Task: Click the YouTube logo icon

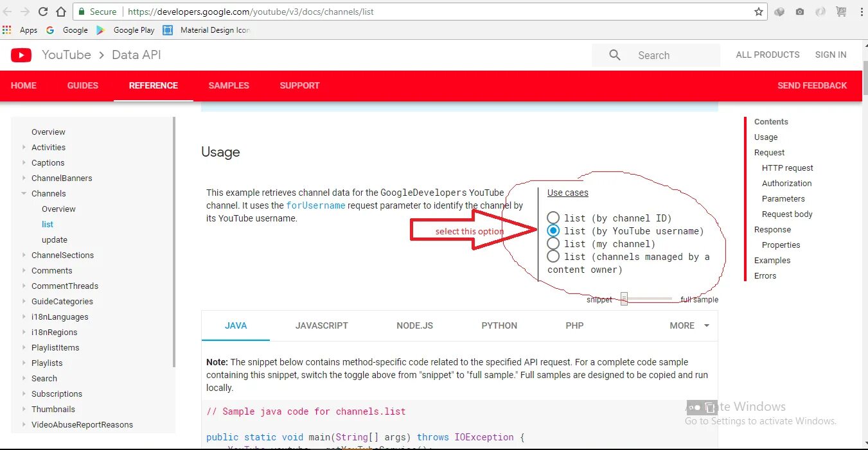Action: [21, 55]
